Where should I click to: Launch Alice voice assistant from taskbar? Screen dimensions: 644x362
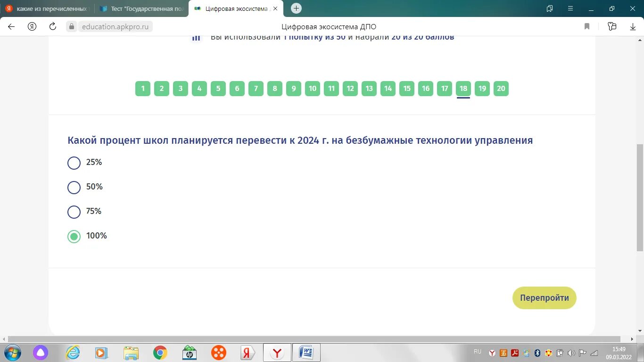41,353
